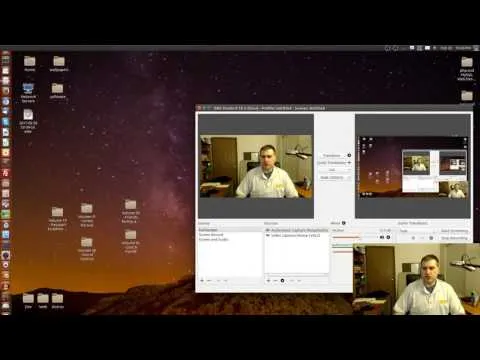The height and width of the screenshot is (360, 480).
Task: Click the Transition button in OBS
Action: pyautogui.click(x=331, y=156)
